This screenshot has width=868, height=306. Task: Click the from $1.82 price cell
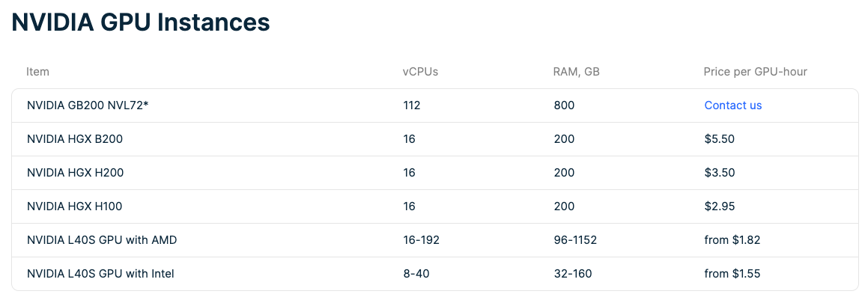[x=732, y=240]
